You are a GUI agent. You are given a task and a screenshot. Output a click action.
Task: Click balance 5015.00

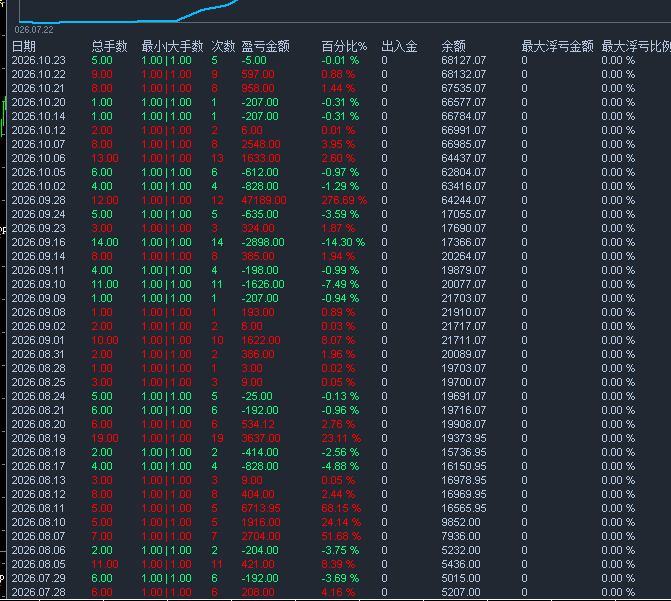[460, 578]
